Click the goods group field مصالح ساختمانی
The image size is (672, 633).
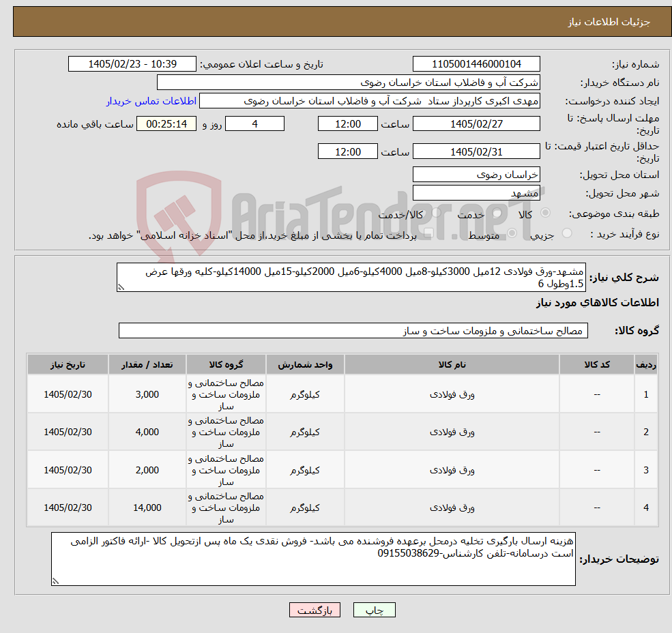click(353, 330)
